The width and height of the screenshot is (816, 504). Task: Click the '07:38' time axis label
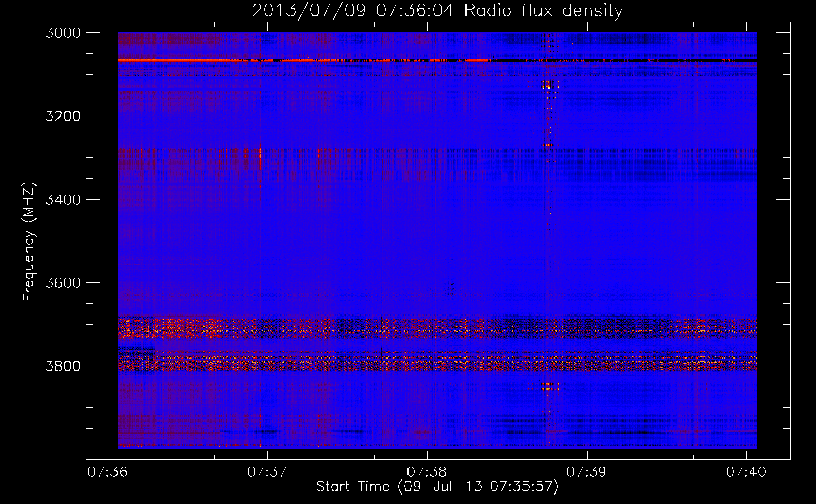[427, 472]
